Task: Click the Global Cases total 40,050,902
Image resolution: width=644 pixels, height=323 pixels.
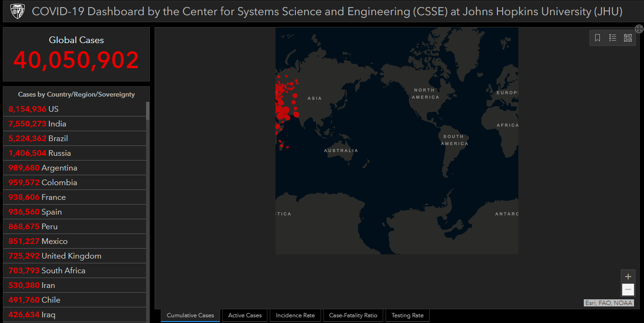Action: tap(76, 60)
